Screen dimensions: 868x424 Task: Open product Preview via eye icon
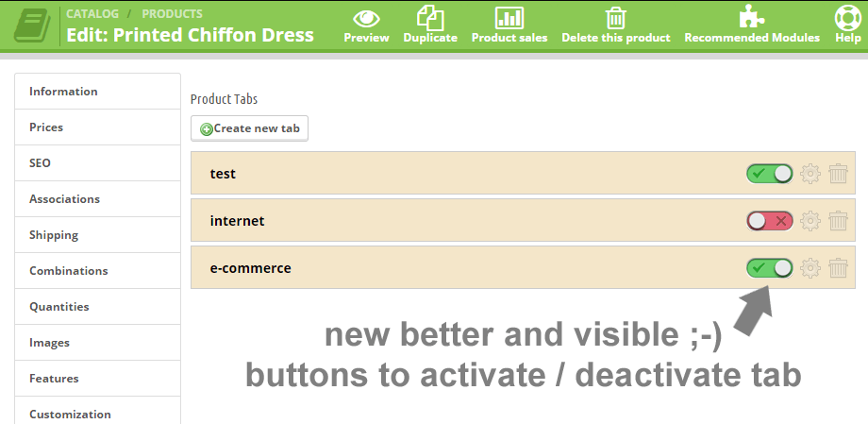tap(366, 19)
